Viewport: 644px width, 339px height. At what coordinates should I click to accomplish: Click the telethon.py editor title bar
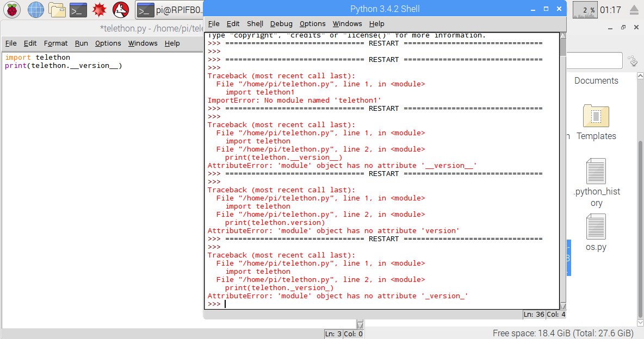[103, 28]
